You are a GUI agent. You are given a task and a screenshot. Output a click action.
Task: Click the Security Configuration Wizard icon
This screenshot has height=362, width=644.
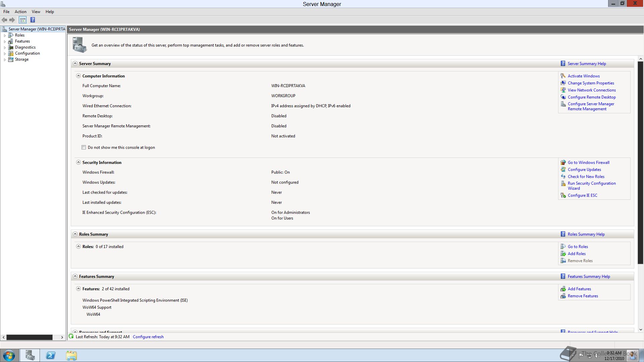563,184
